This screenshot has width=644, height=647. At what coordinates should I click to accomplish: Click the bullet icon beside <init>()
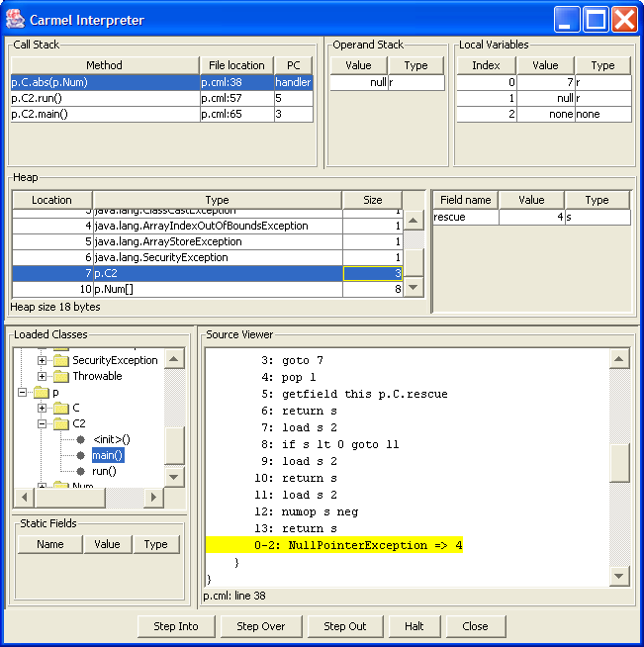click(x=80, y=439)
